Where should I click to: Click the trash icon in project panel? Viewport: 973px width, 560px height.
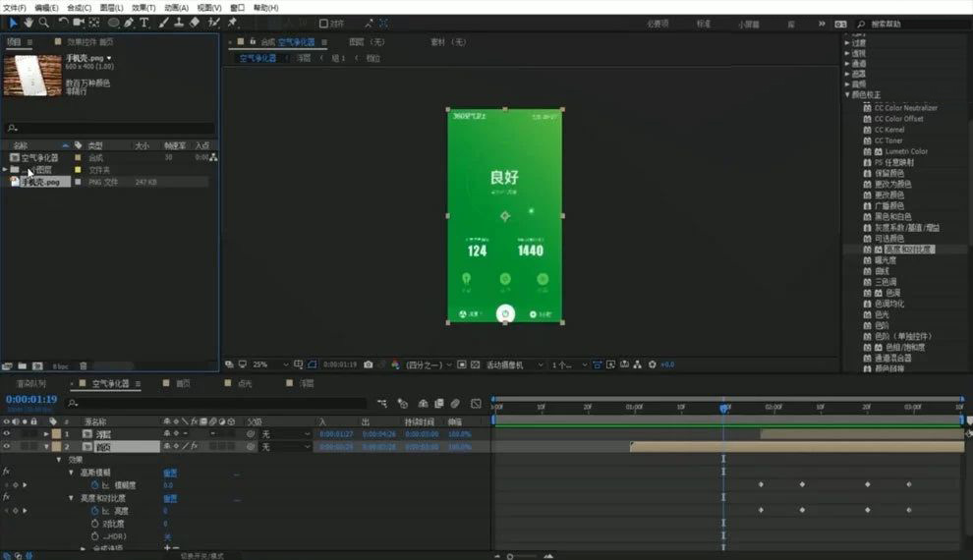(84, 365)
